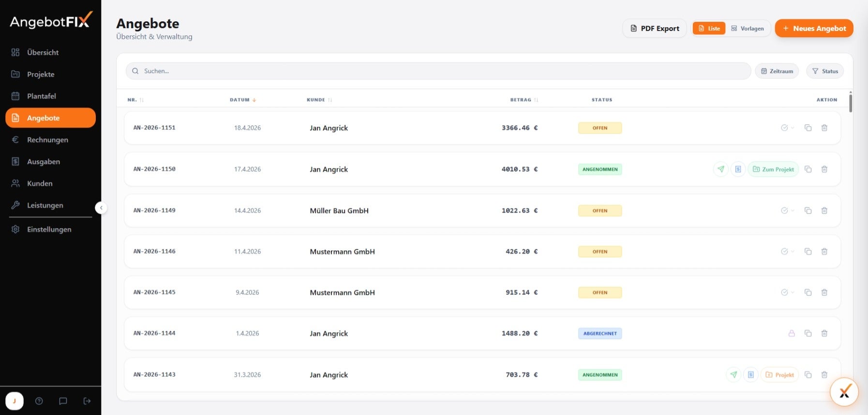The image size is (868, 415).
Task: Click the amount 915.14 €
Action: point(522,292)
